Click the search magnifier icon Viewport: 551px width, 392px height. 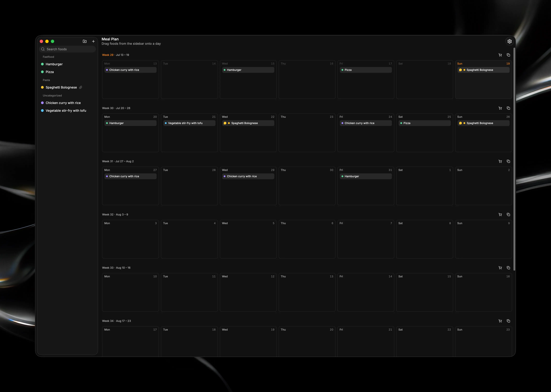coord(43,49)
